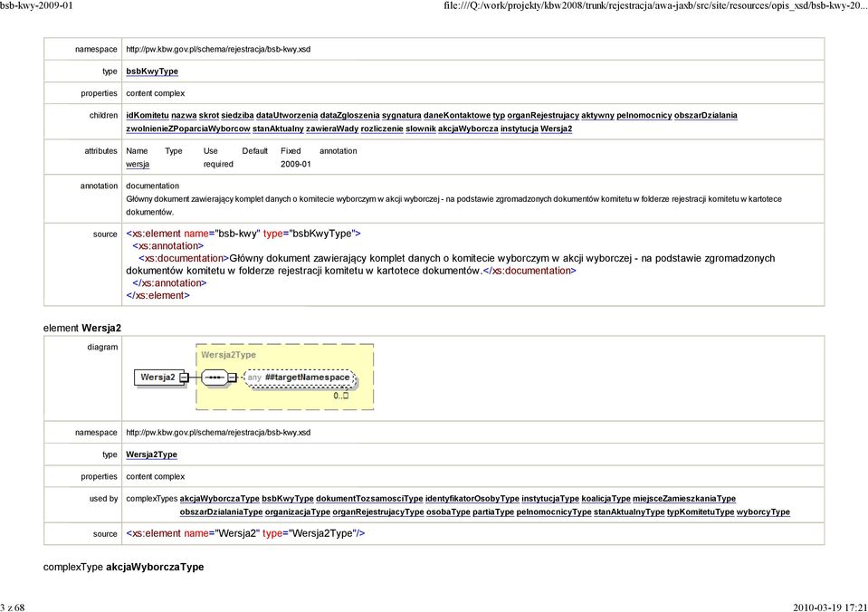The width and height of the screenshot is (868, 612).
Task: Click the '3 z 68' page number
Action: [x=13, y=607]
